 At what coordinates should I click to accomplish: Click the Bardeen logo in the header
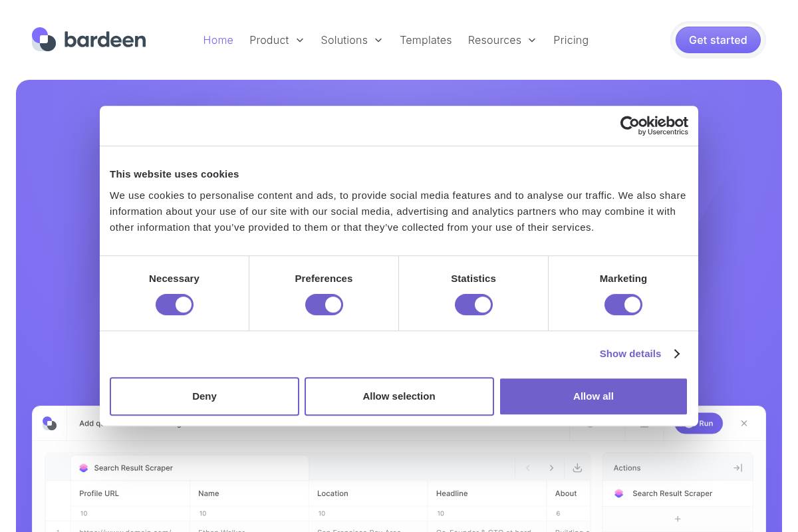click(x=88, y=40)
